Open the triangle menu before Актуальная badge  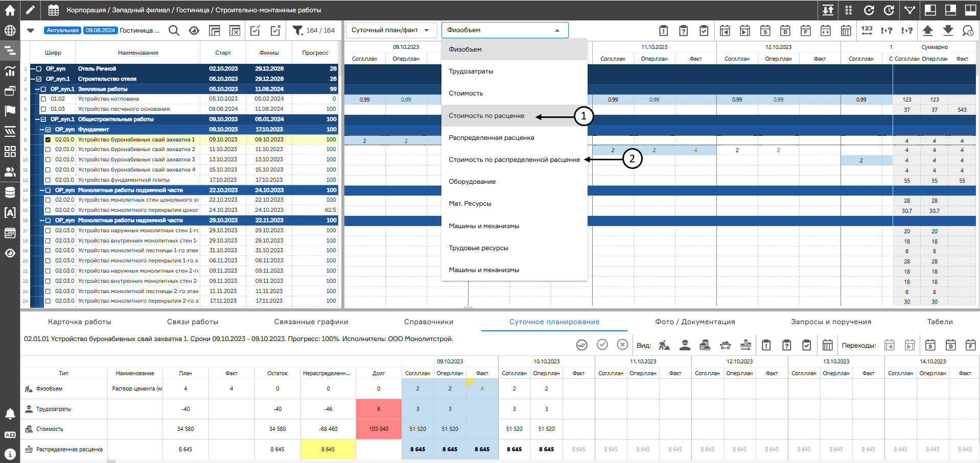pyautogui.click(x=31, y=31)
